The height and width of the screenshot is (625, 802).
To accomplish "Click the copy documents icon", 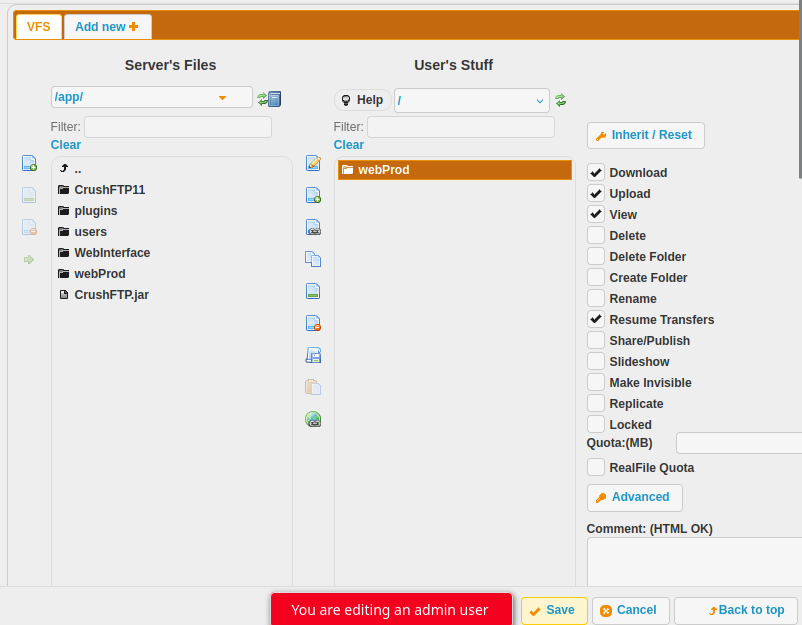I will point(313,259).
